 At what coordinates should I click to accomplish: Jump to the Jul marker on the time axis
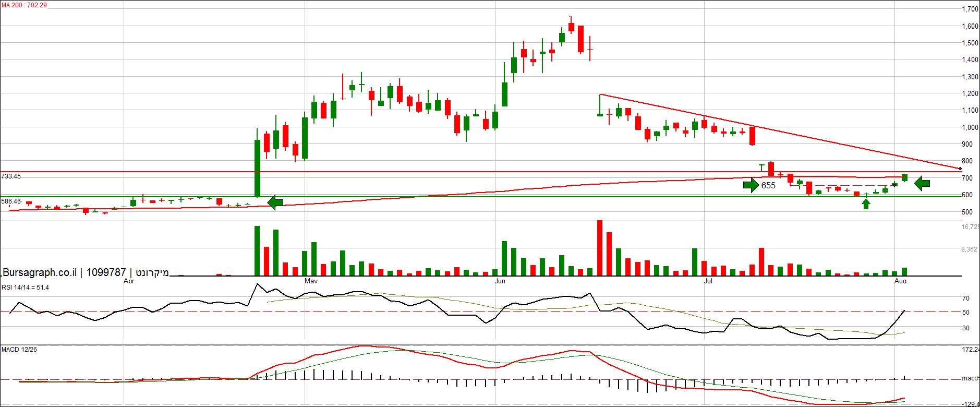pyautogui.click(x=708, y=281)
